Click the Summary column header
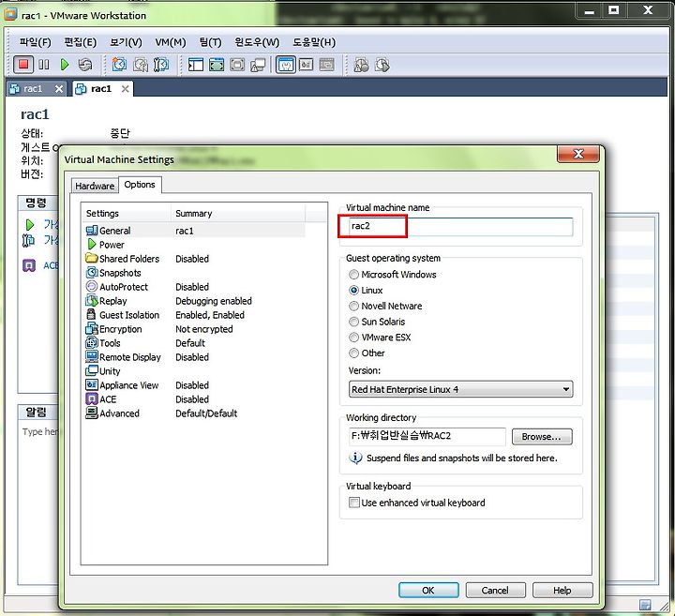This screenshot has height=616, width=675. pyautogui.click(x=237, y=214)
